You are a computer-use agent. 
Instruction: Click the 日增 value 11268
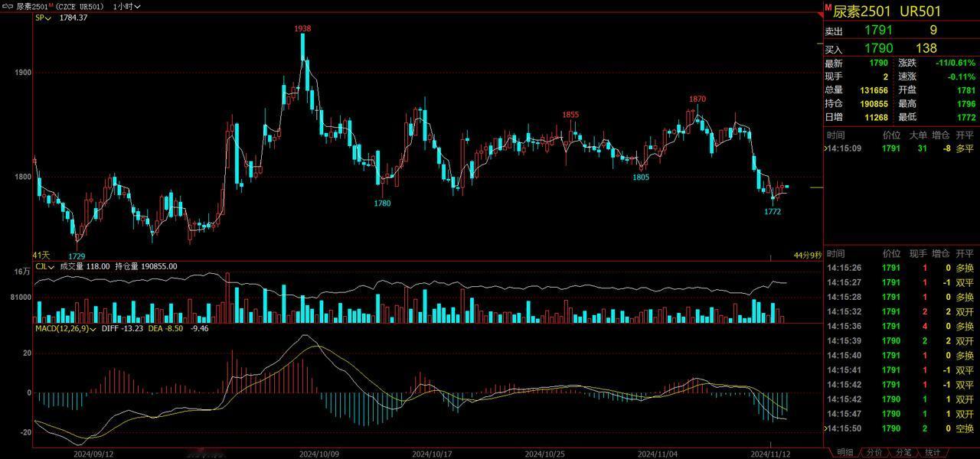[x=876, y=117]
